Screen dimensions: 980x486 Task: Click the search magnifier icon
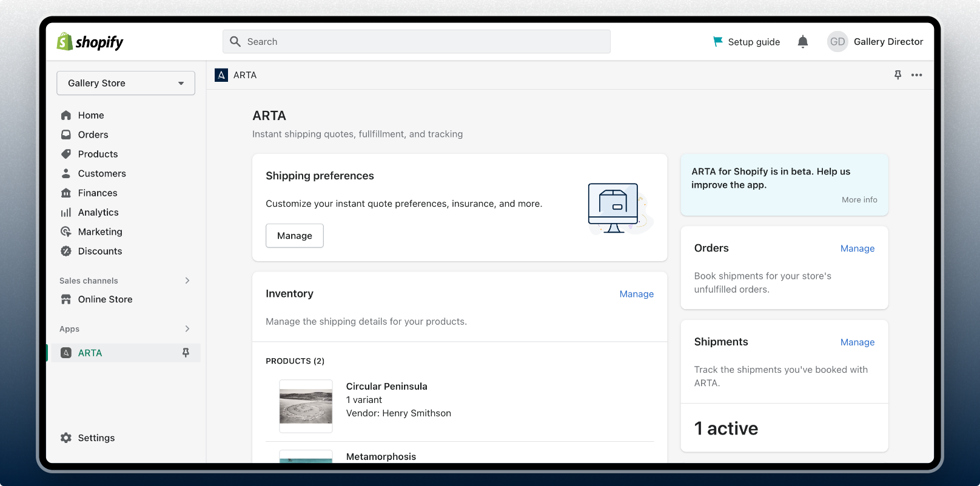(x=235, y=41)
